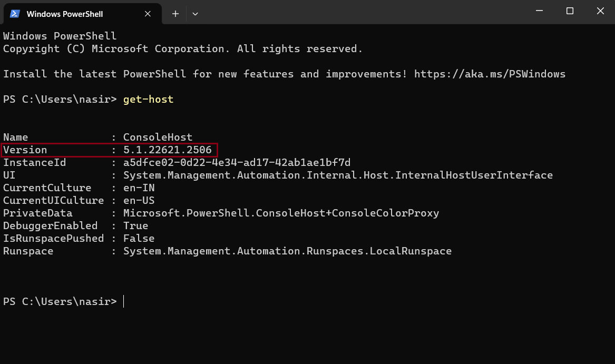Click the en-US CurrentUICulture value
This screenshot has width=615, height=364.
click(139, 200)
